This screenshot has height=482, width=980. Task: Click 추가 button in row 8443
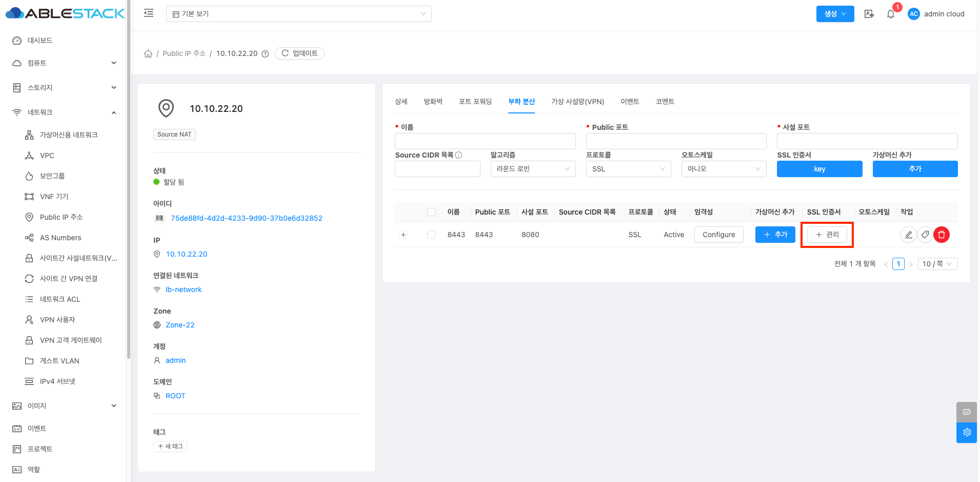775,235
